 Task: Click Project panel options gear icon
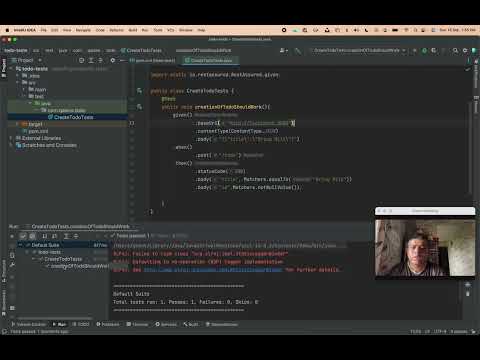point(113,60)
